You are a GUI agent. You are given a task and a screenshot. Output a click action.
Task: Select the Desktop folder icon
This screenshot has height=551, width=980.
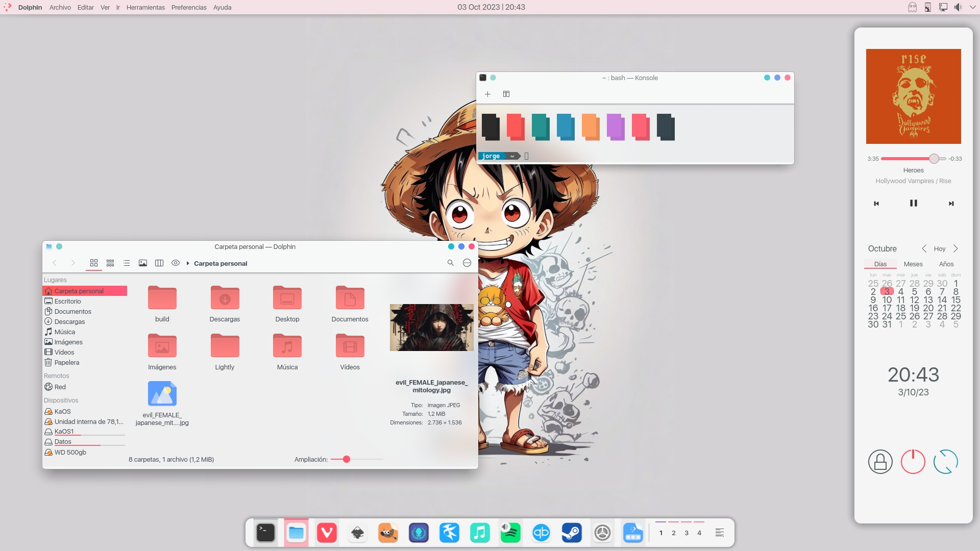click(x=287, y=298)
